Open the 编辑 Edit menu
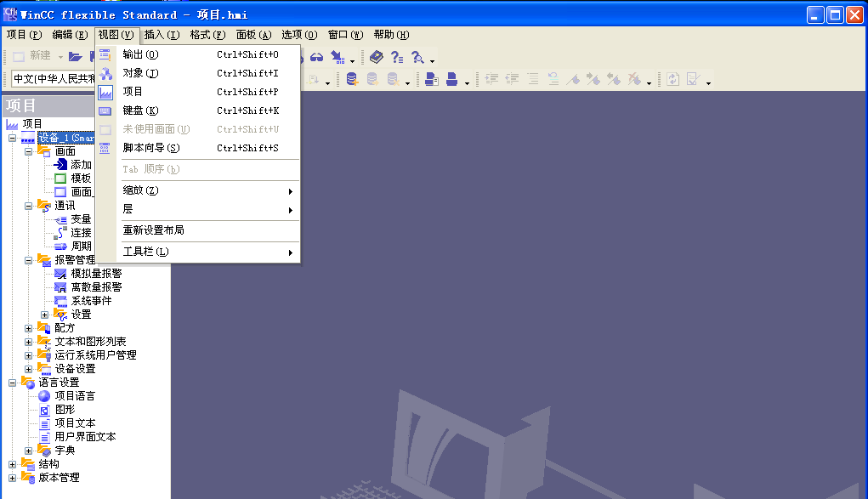This screenshot has height=499, width=868. [70, 35]
